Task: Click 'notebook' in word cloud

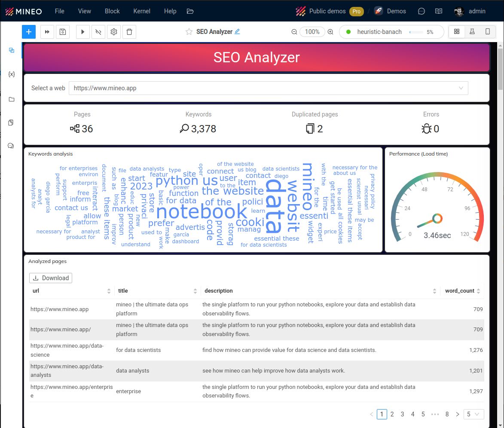Action: (x=202, y=212)
